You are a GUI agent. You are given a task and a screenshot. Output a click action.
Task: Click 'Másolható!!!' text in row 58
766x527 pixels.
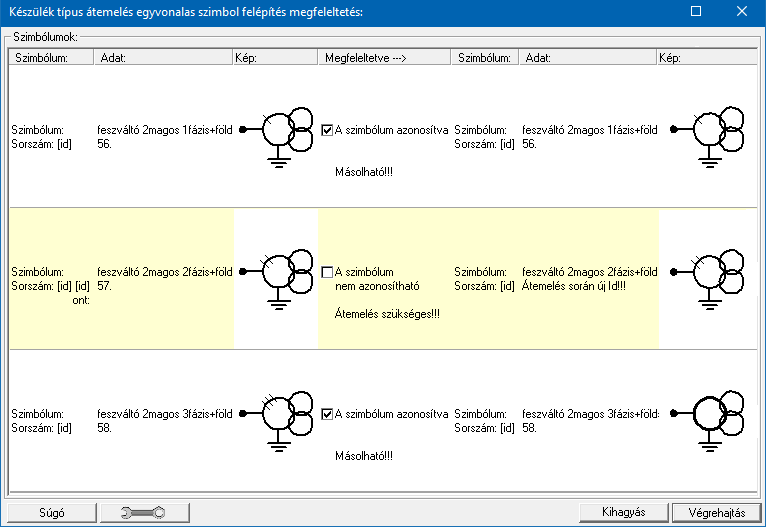point(363,456)
